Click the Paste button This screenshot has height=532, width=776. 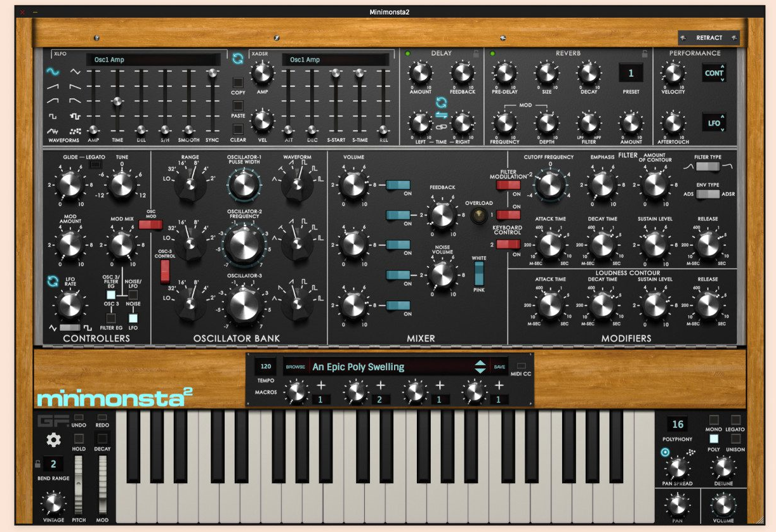pos(238,106)
